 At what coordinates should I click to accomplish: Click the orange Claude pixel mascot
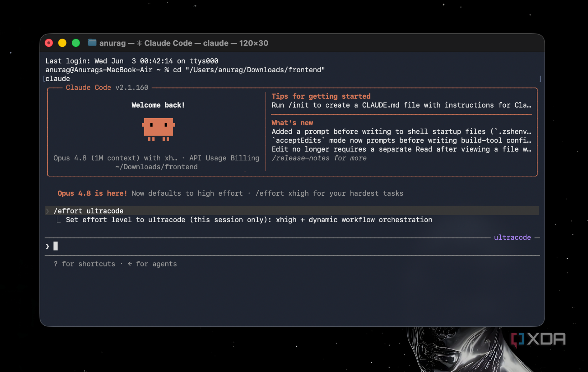[x=159, y=129]
